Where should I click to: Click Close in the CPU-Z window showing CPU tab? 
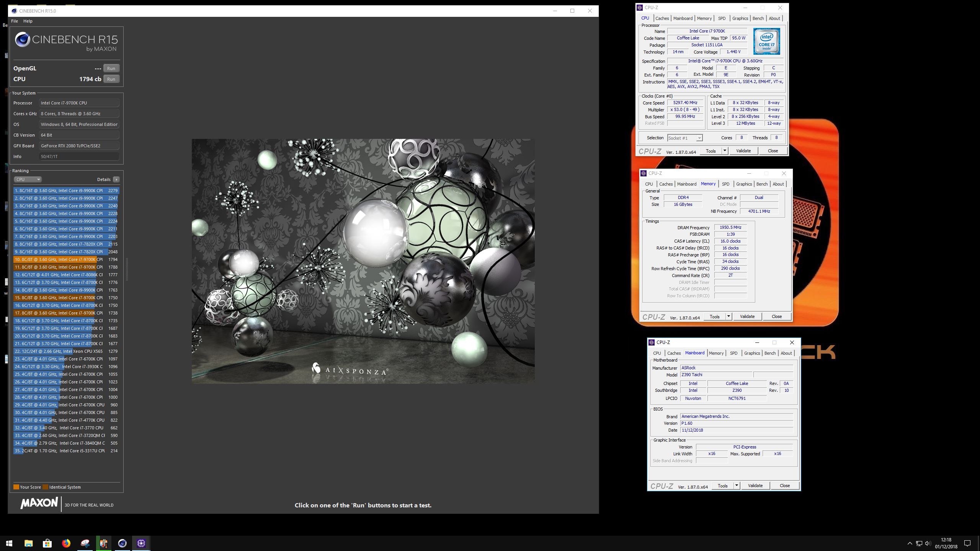[x=773, y=151]
